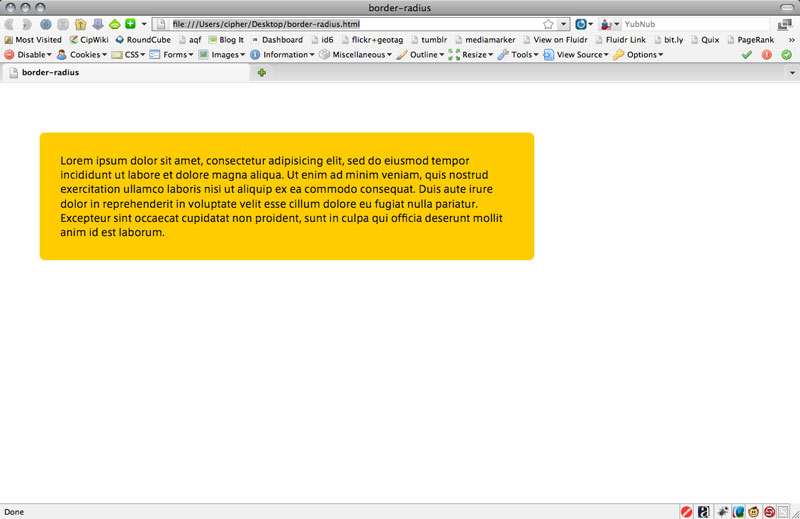800x519 pixels.
Task: Click the green checkmark standards mode icon
Action: (747, 55)
